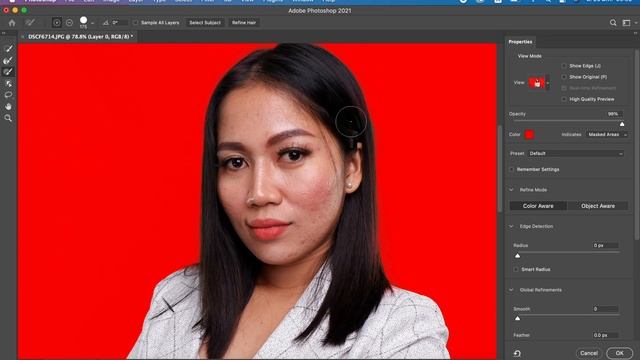
Task: Switch to the DSCF6714.JPG document tab
Action: pos(80,37)
